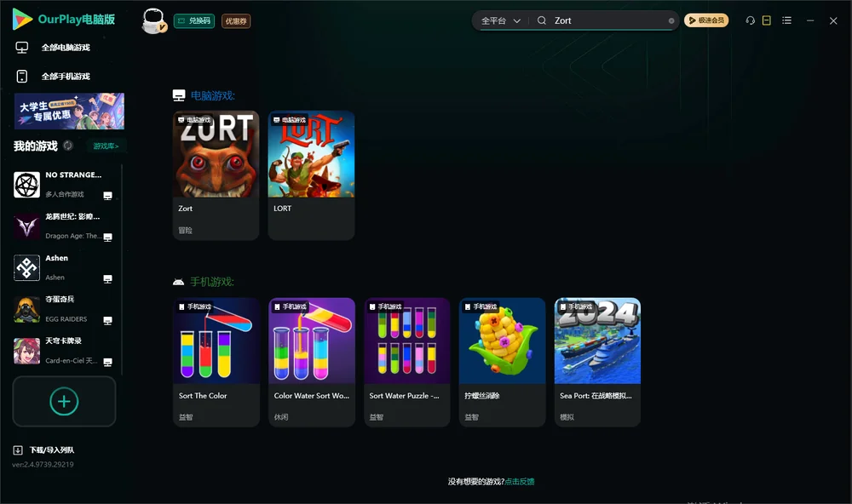Open 天穹卡牌录 Card-en-Ciel game entry

(x=63, y=350)
